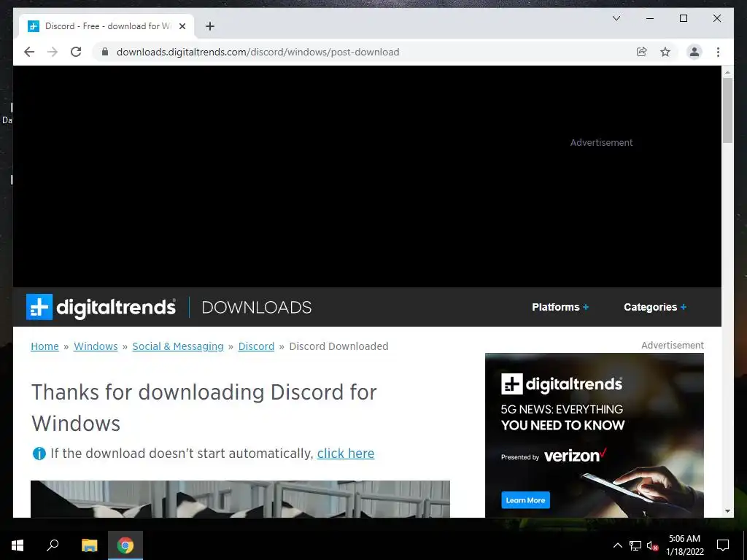Reload the page with refresh icon
Image resolution: width=747 pixels, height=560 pixels.
76,52
